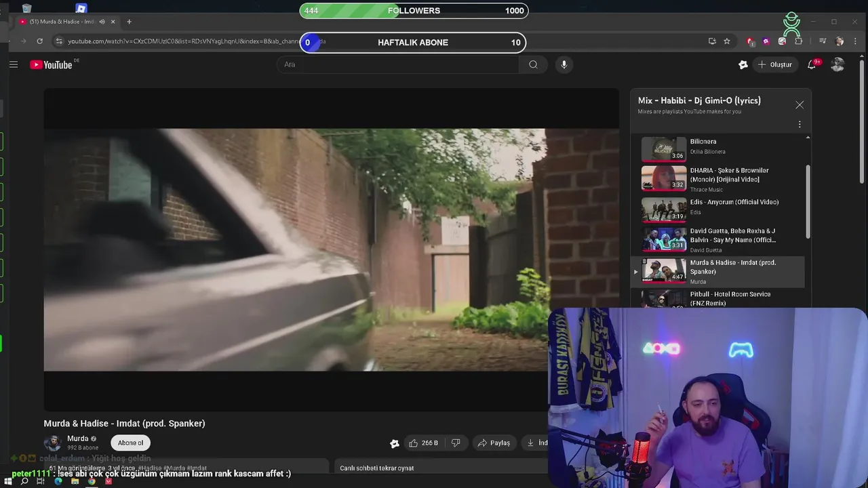Click the search magnifier button
The width and height of the screenshot is (868, 488).
click(x=533, y=64)
